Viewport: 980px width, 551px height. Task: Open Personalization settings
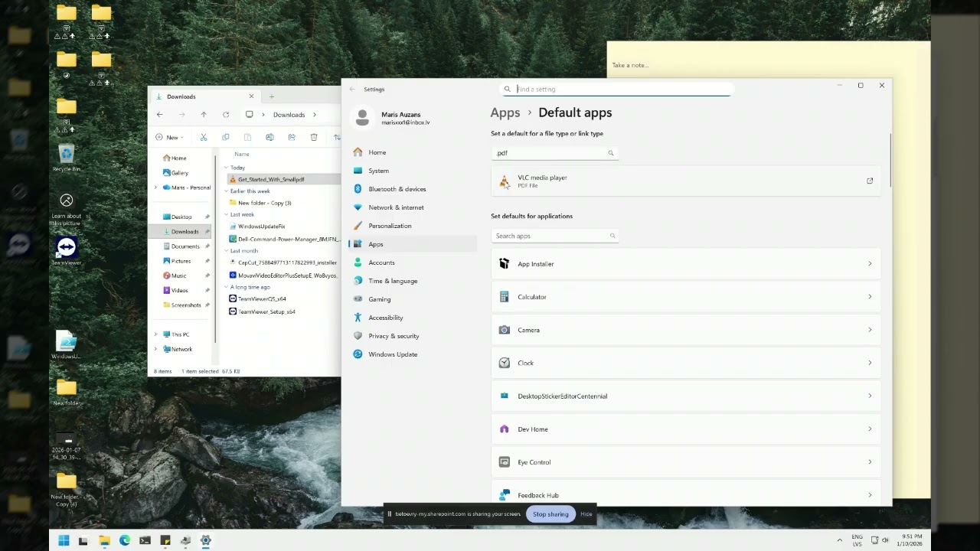pyautogui.click(x=412, y=226)
